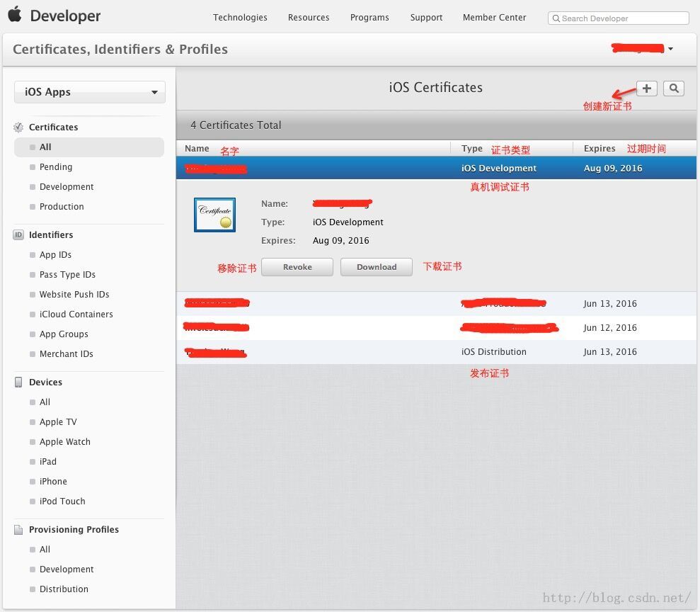This screenshot has width=700, height=612.
Task: Open the Support menu
Action: (x=426, y=18)
